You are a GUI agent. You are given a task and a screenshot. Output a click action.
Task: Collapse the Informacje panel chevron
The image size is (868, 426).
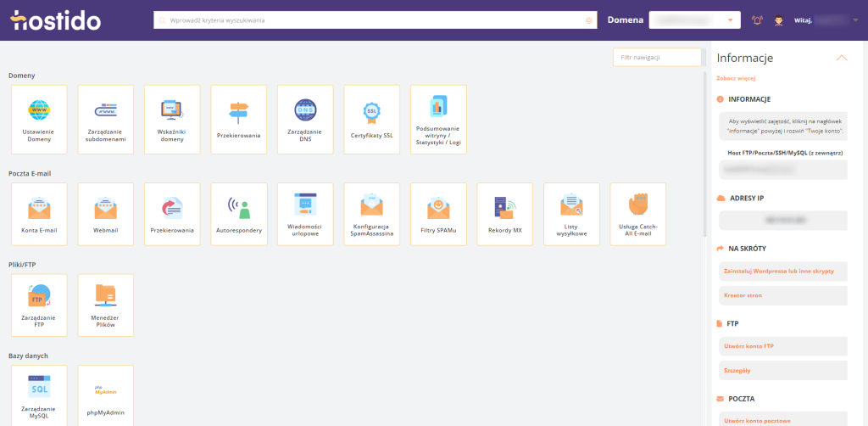pyautogui.click(x=841, y=59)
